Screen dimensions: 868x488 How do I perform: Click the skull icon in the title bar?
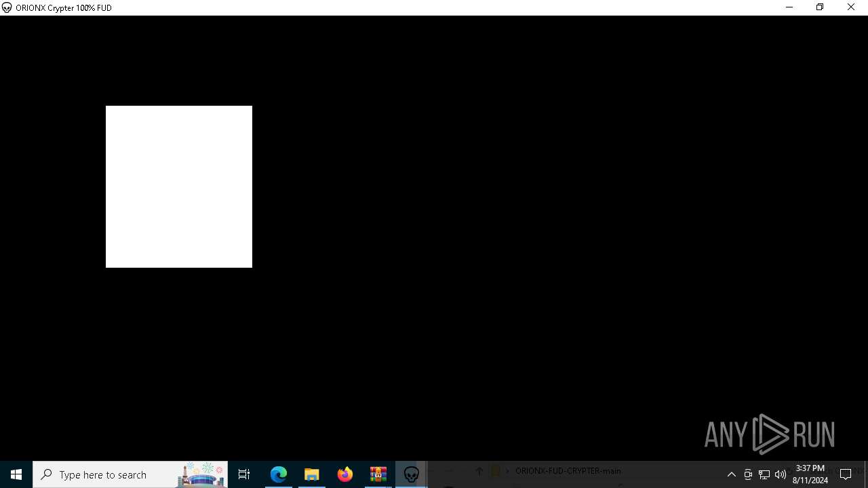(7, 7)
